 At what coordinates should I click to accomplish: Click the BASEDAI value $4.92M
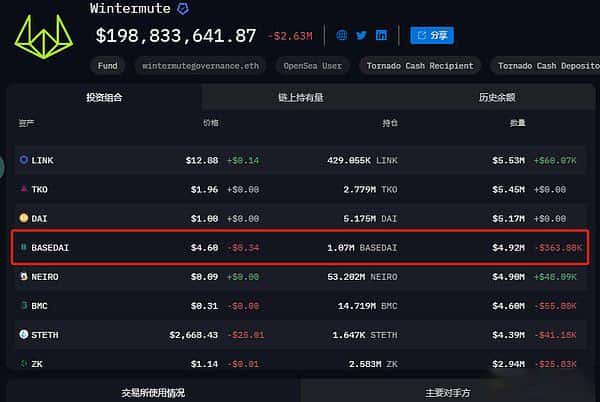(x=509, y=247)
